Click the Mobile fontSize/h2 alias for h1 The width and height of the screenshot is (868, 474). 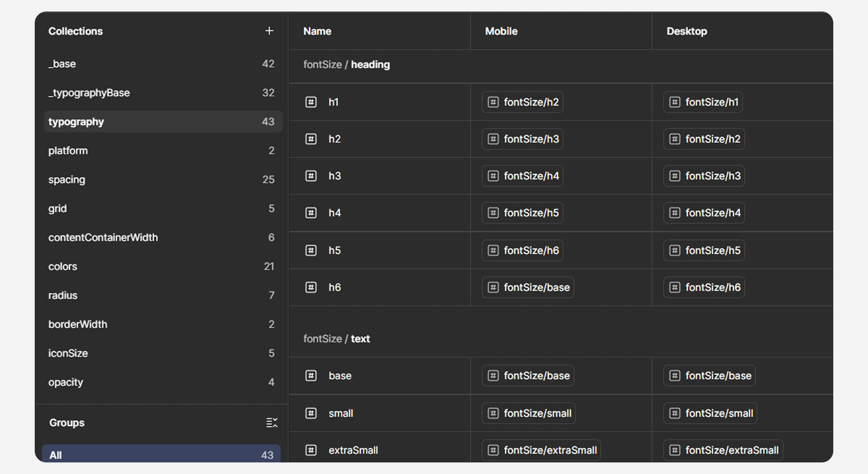pos(523,102)
